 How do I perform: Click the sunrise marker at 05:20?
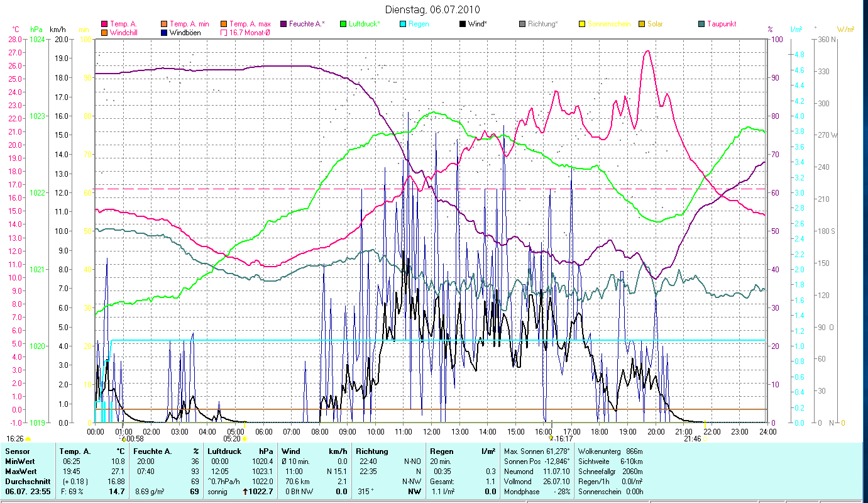pos(244,439)
